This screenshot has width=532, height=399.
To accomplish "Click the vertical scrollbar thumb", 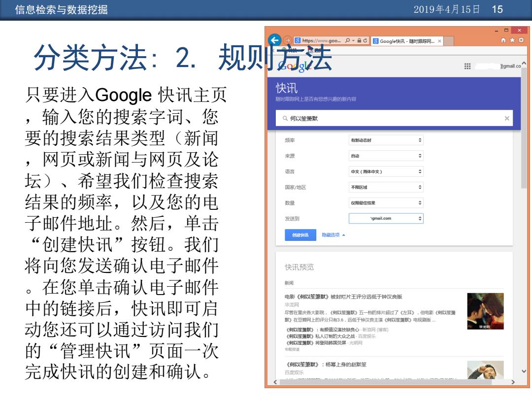I will (524, 128).
